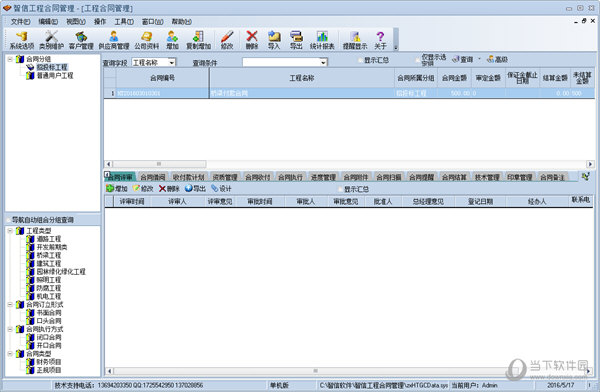Open 编辑 menu
Image resolution: width=600 pixels, height=392 pixels.
pyautogui.click(x=48, y=22)
